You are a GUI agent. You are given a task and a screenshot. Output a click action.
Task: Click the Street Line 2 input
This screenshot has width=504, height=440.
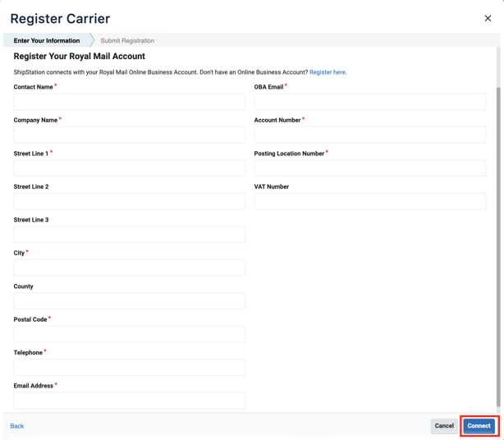(129, 201)
